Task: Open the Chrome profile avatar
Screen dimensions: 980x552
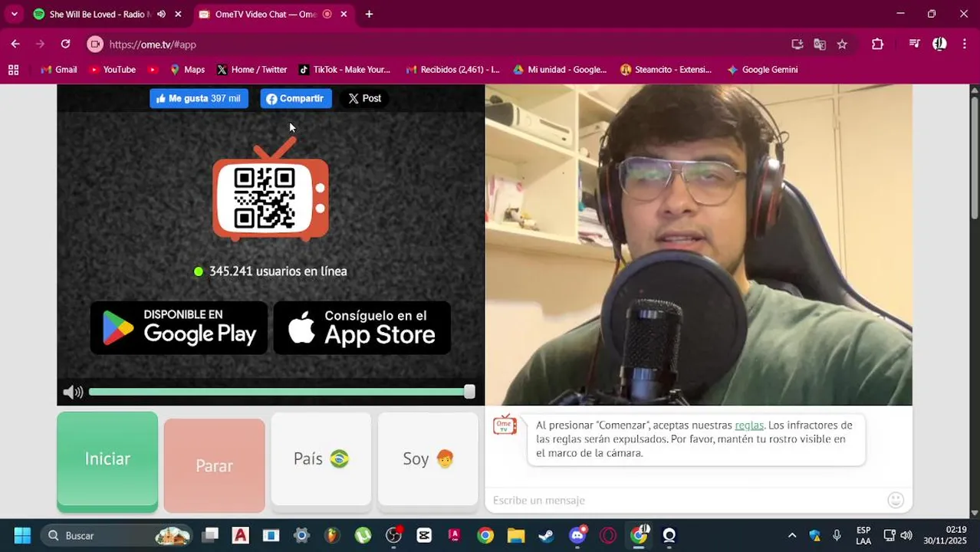Action: click(939, 44)
